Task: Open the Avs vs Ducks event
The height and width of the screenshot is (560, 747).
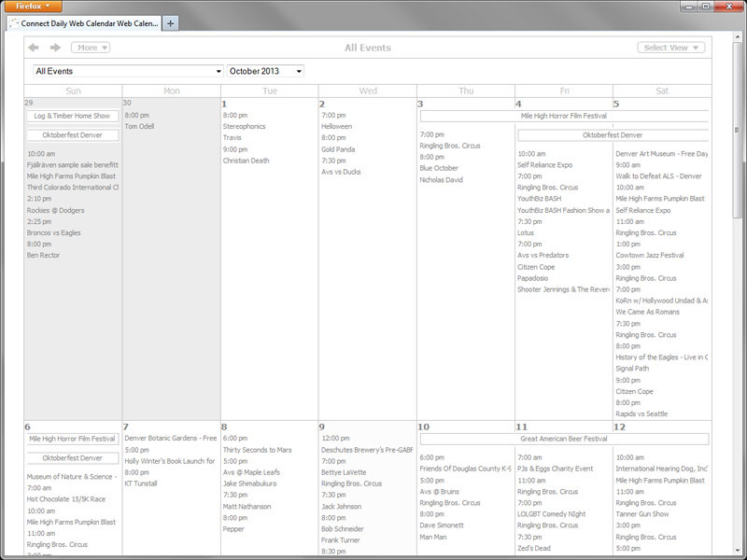Action: [x=341, y=172]
